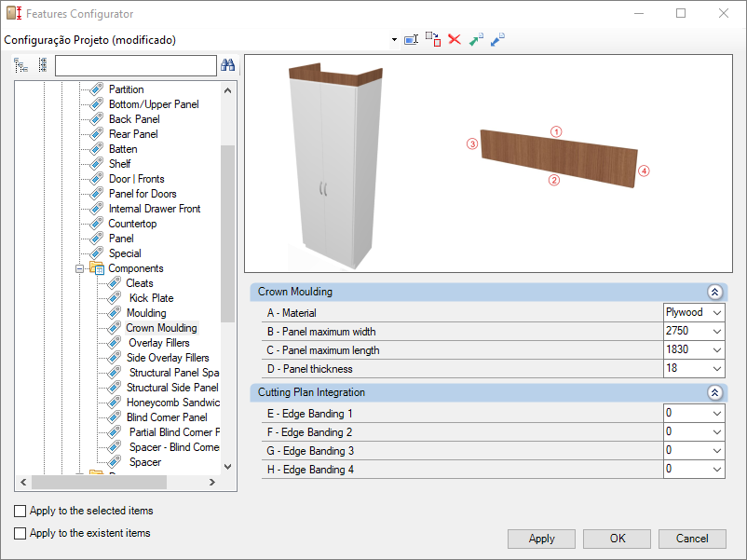
Task: Select Structural Panel Spa tree item
Action: click(174, 372)
